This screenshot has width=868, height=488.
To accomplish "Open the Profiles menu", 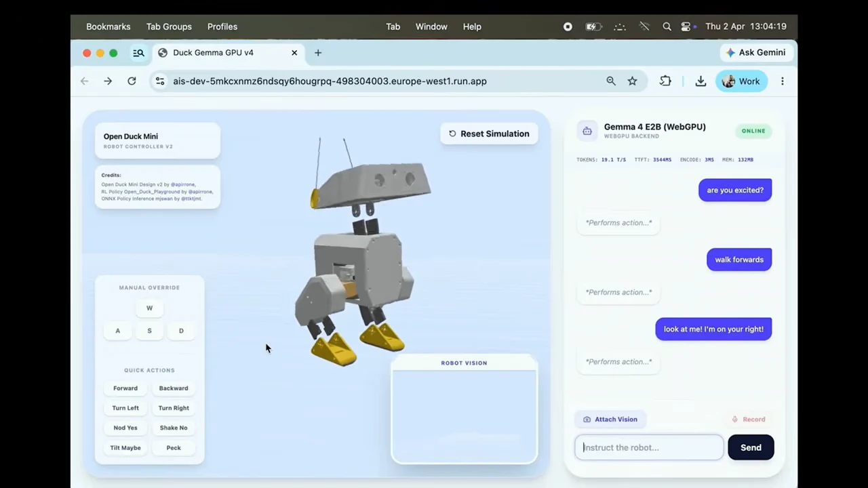I will (x=222, y=26).
